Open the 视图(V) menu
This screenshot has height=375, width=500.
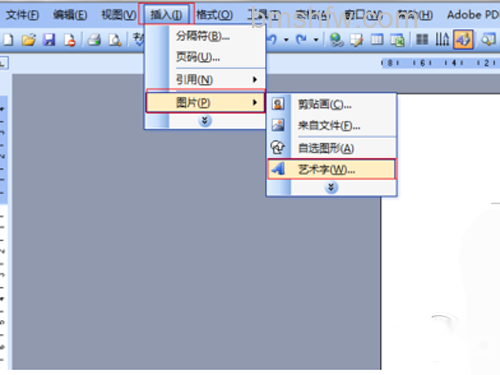(119, 15)
